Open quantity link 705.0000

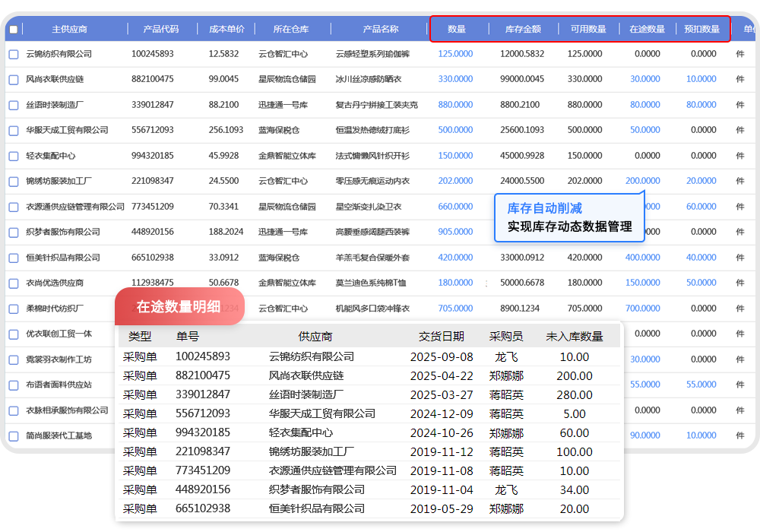[x=455, y=308]
